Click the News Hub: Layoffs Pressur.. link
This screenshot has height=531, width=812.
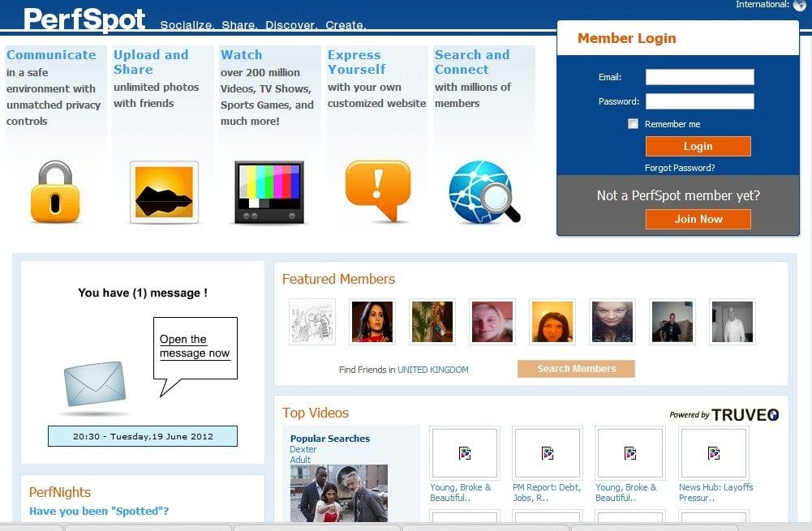[715, 492]
